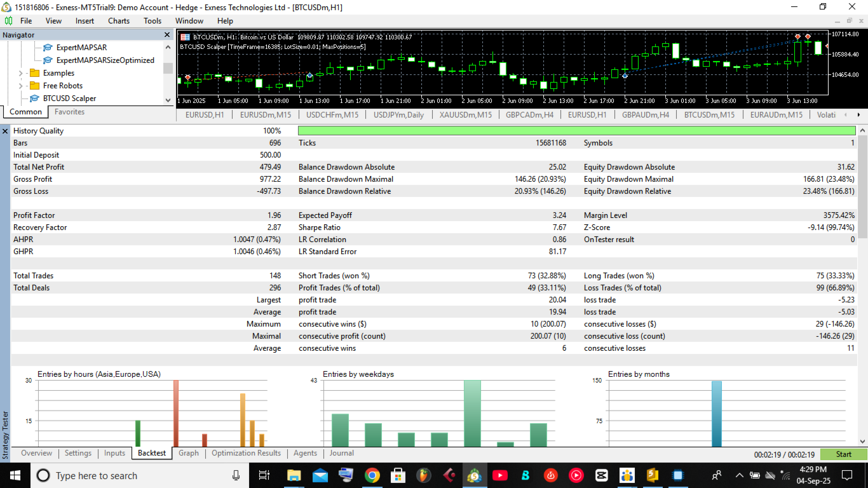Switch to the Favorites tab in Navigator
The image size is (868, 488).
point(69,112)
